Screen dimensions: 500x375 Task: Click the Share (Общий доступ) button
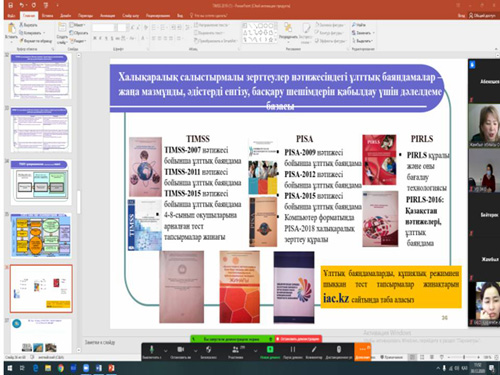point(482,15)
